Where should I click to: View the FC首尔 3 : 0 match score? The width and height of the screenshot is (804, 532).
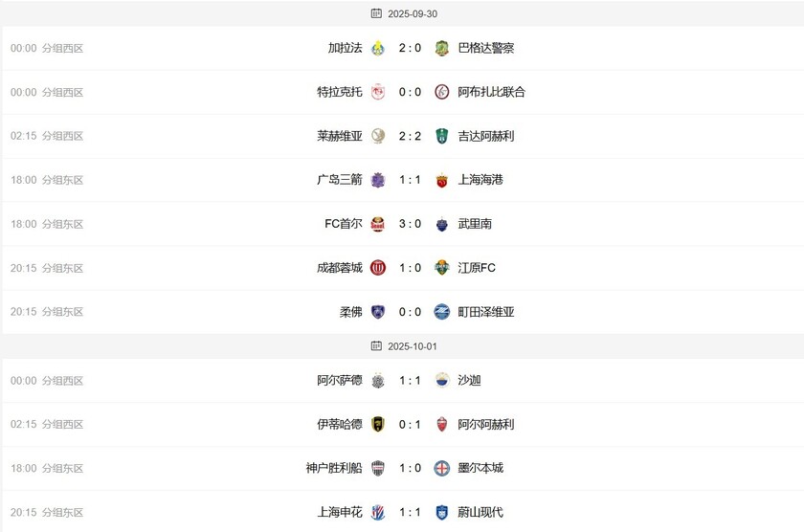click(410, 224)
